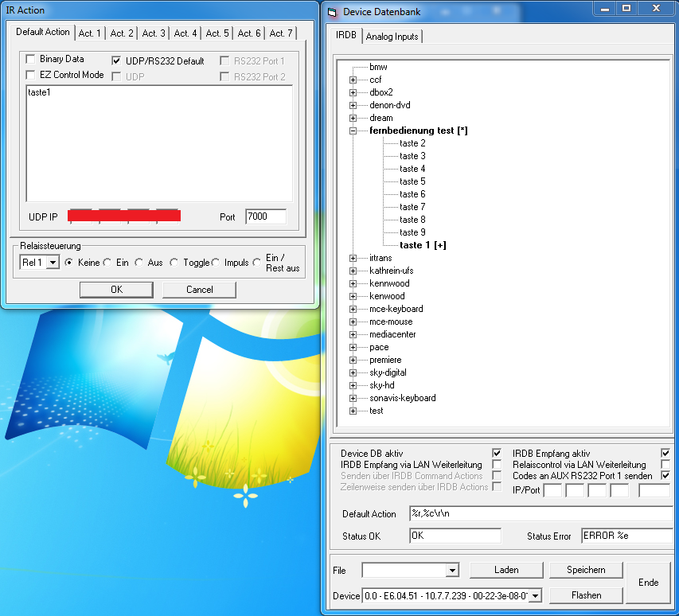Open the File combo box dropdown
Screen dimensions: 679x616
tap(452, 571)
